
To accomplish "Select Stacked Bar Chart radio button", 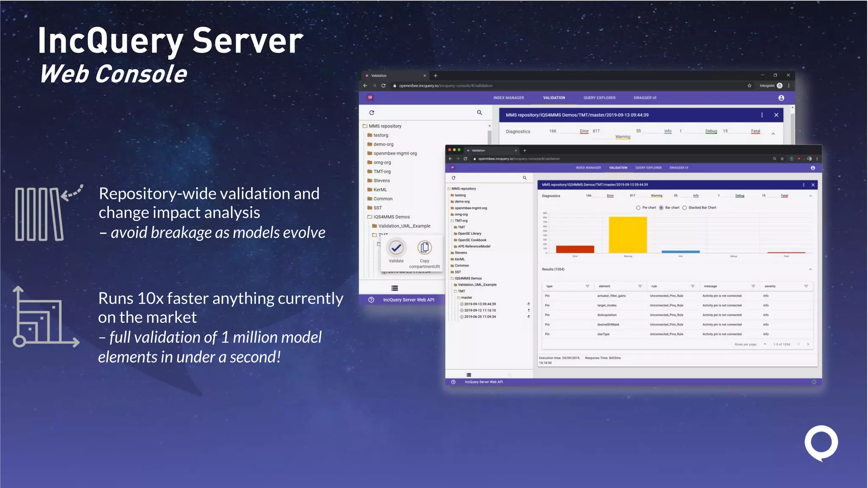I will click(x=684, y=208).
